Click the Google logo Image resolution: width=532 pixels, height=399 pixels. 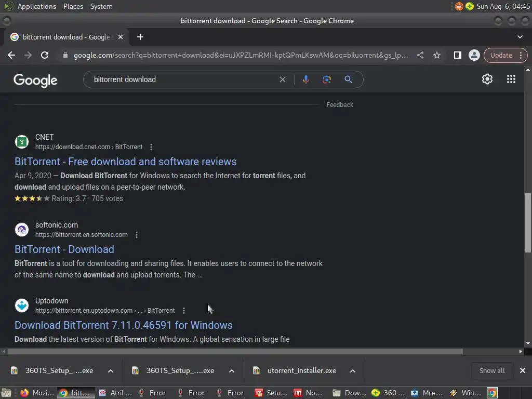[x=35, y=81]
